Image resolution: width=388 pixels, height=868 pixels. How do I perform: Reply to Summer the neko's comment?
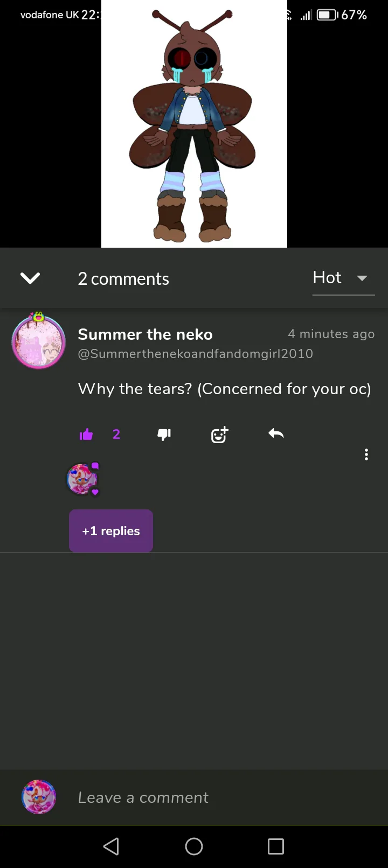pos(276,434)
